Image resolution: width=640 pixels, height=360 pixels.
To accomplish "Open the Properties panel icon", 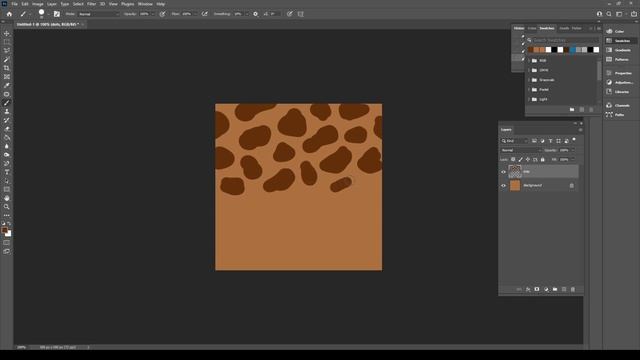I will 609,73.
